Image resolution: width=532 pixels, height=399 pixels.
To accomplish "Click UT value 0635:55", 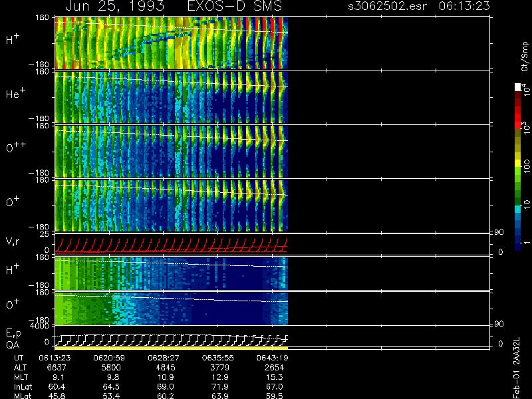I will (x=217, y=358).
